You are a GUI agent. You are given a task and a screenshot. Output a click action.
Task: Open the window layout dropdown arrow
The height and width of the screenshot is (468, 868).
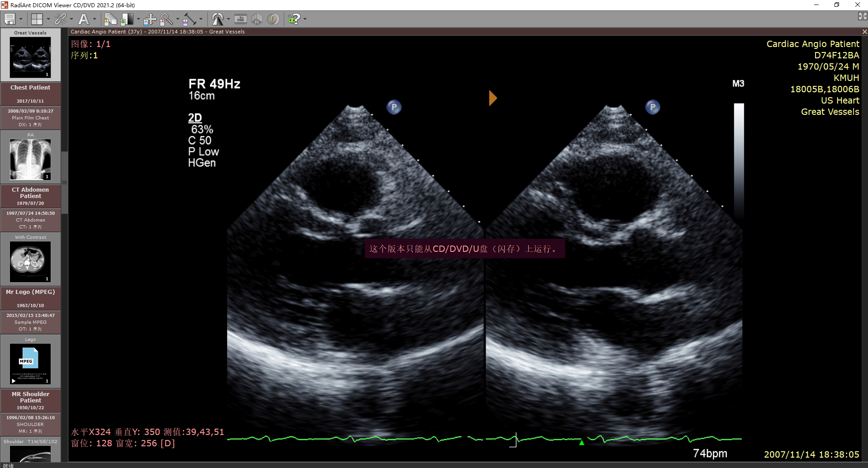(48, 20)
